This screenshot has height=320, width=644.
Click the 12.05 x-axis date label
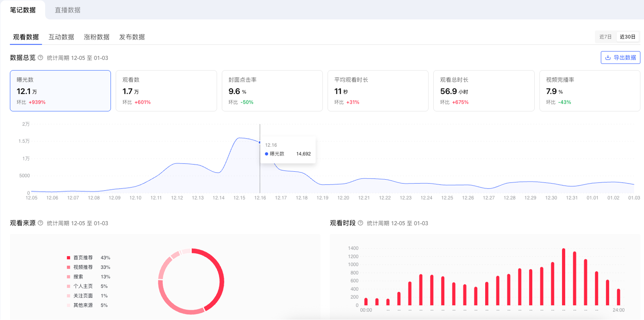31,198
